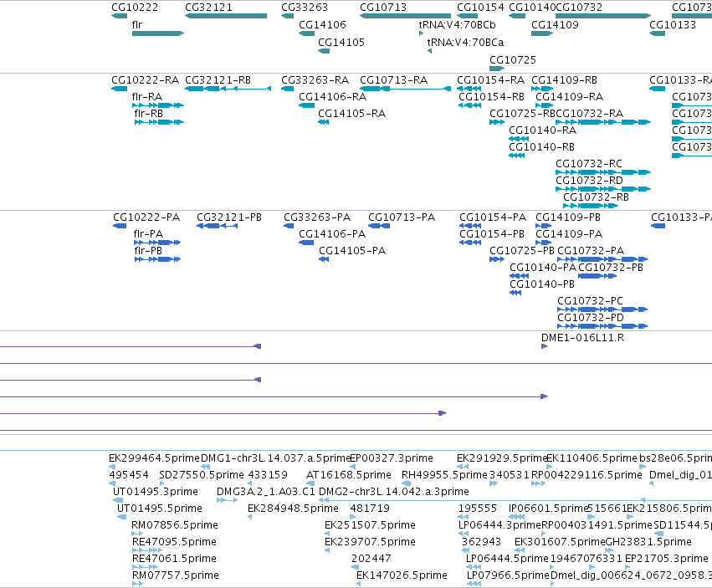Click the flr-RB transcript label

148,114
